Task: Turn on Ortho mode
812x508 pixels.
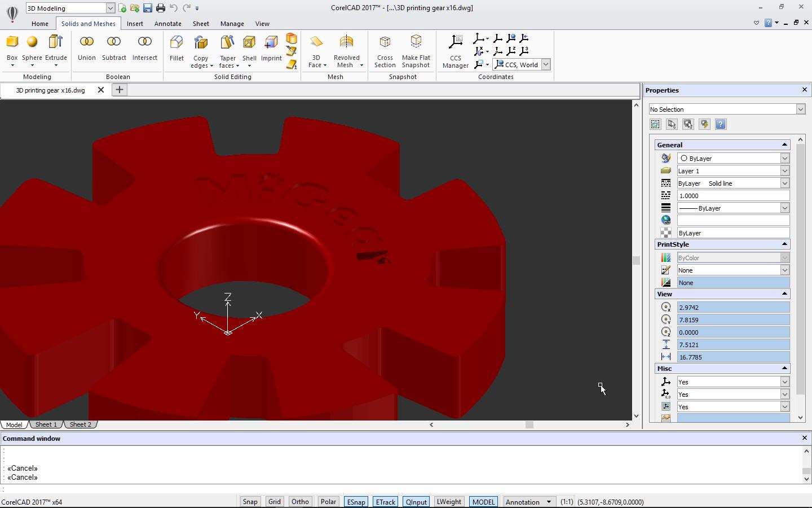Action: [300, 502]
